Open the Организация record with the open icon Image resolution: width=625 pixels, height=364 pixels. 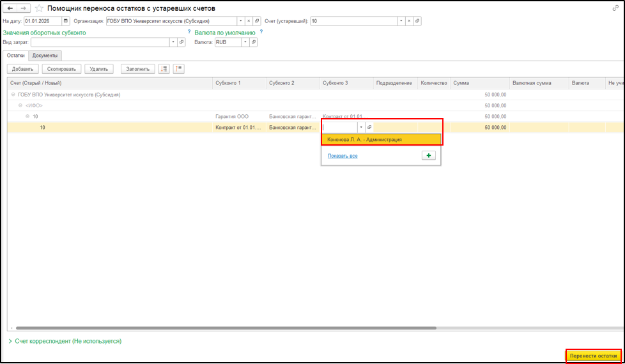pyautogui.click(x=257, y=21)
